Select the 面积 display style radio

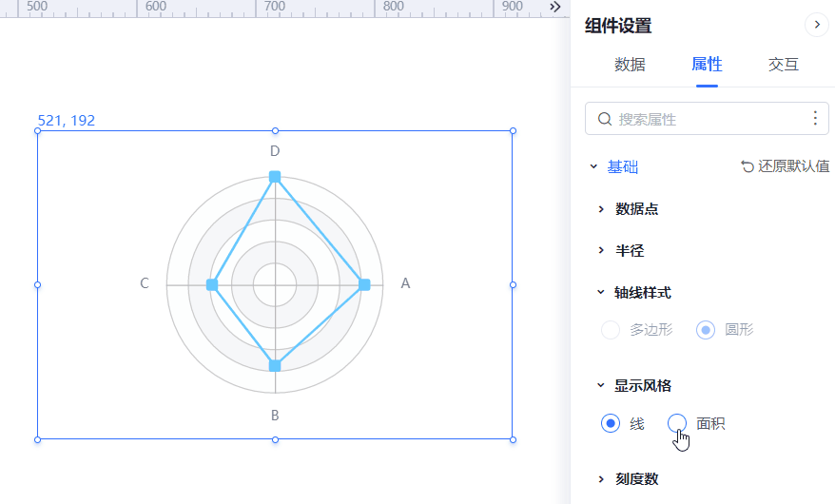pyautogui.click(x=677, y=423)
